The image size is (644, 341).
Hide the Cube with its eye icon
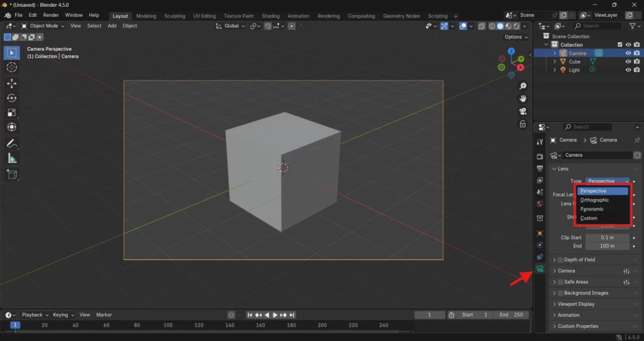pos(628,62)
